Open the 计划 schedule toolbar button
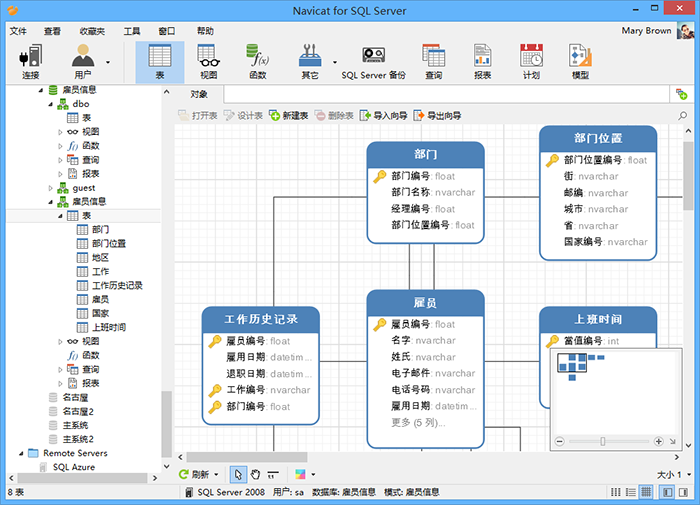This screenshot has height=505, width=700. [531, 62]
